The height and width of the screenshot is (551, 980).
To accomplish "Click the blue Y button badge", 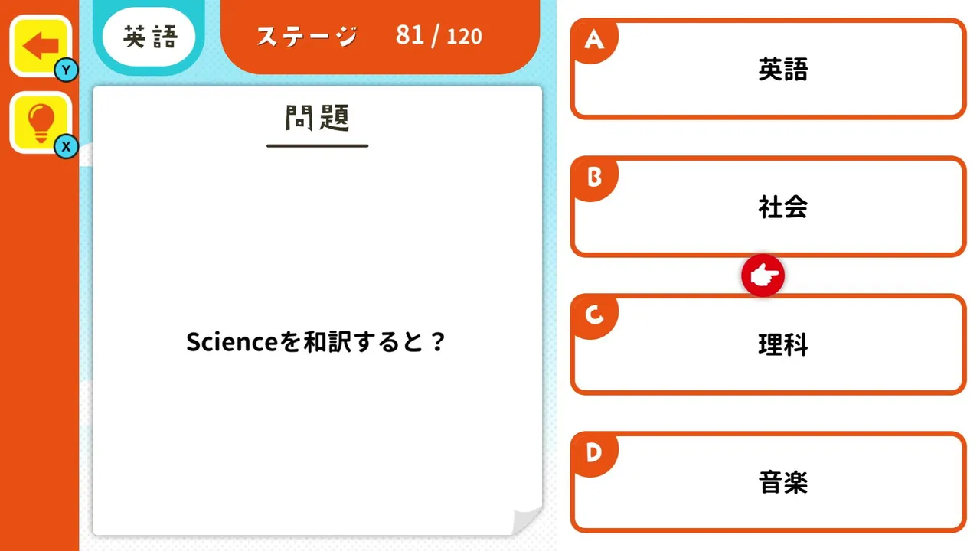I will click(x=67, y=70).
